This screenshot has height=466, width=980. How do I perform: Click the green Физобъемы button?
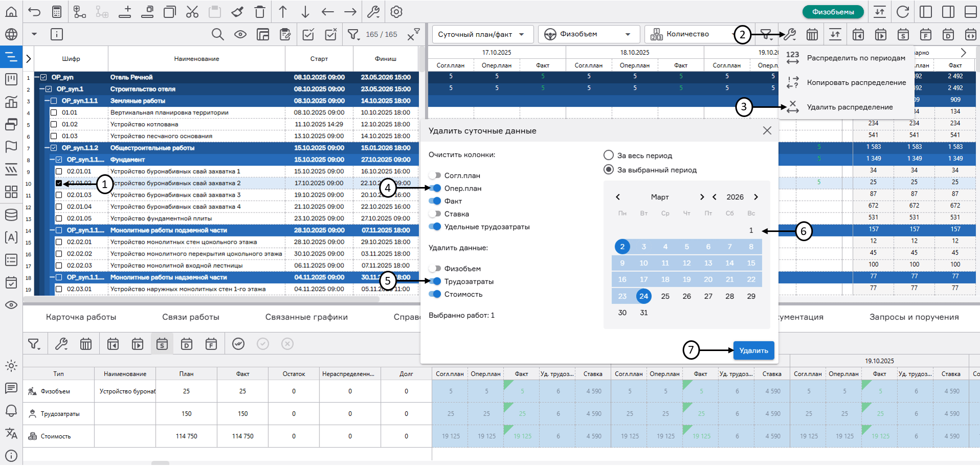pos(833,12)
